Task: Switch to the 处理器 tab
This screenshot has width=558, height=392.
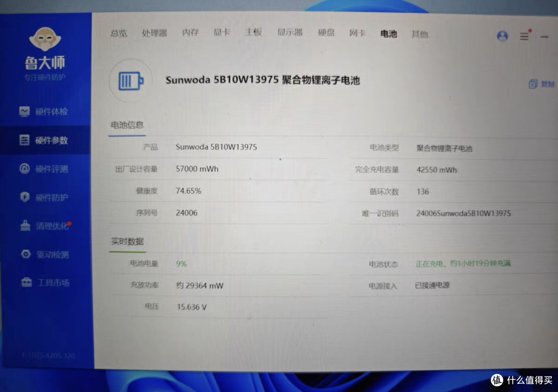Action: point(154,33)
